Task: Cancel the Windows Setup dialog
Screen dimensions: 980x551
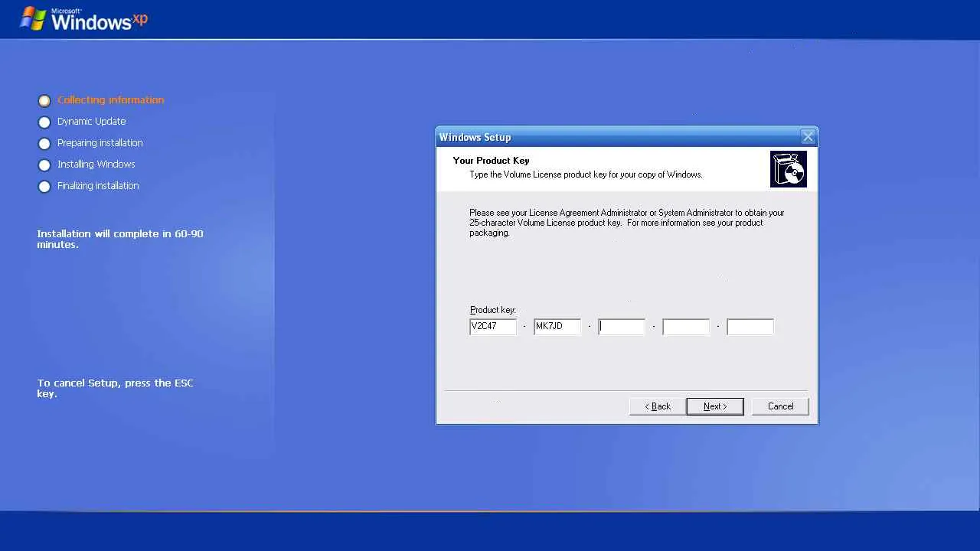Action: (780, 406)
